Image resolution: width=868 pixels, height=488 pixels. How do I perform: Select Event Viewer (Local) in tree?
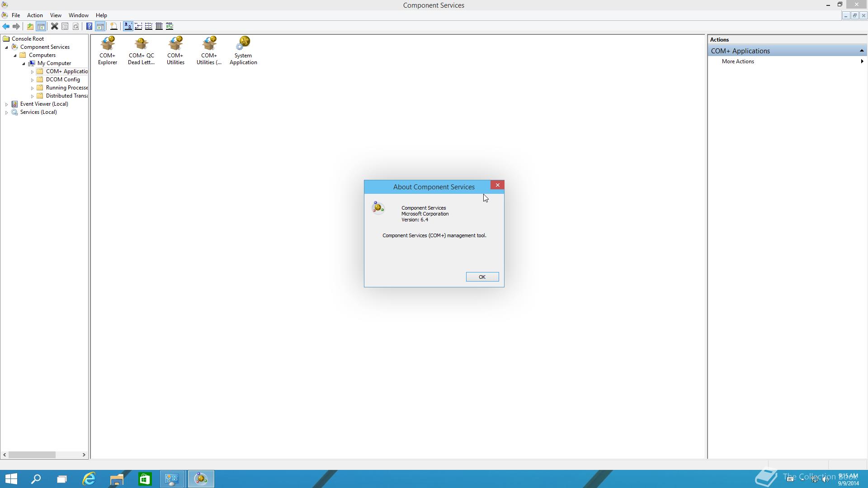click(x=44, y=104)
